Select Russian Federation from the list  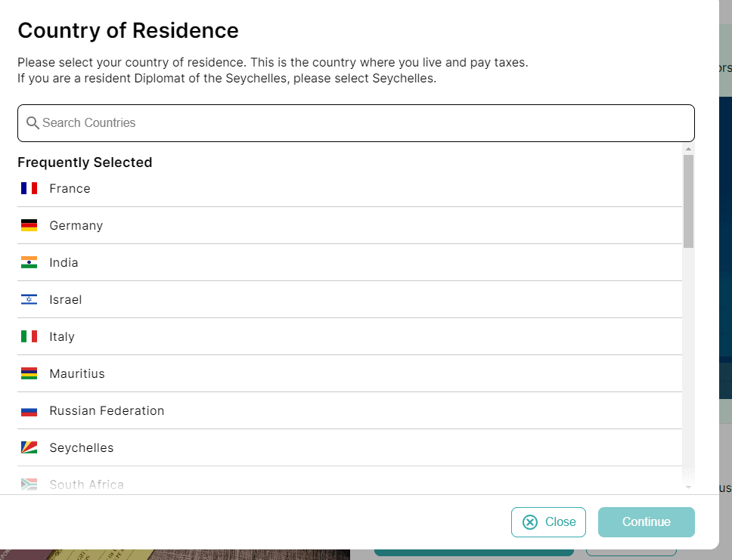349,410
